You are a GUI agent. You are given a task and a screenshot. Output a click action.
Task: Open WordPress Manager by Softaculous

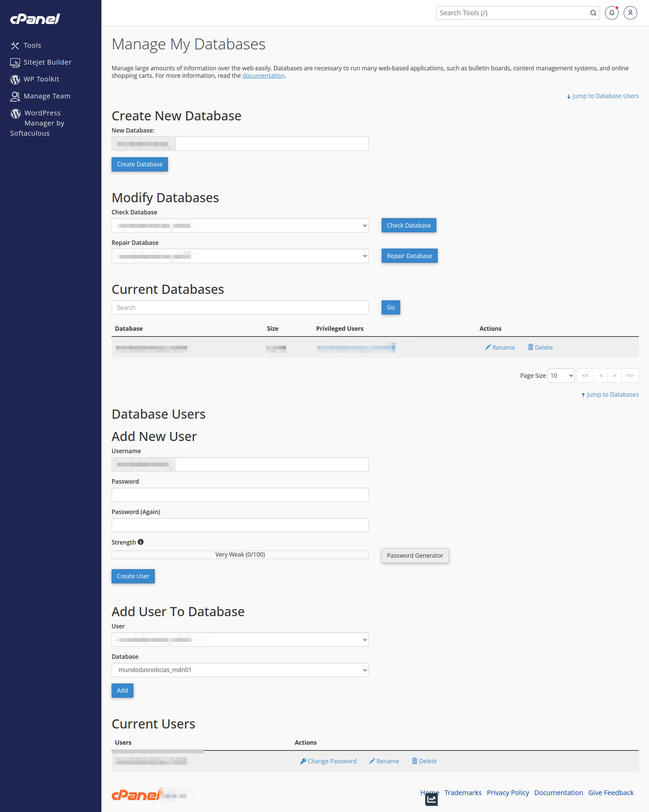pos(16,113)
